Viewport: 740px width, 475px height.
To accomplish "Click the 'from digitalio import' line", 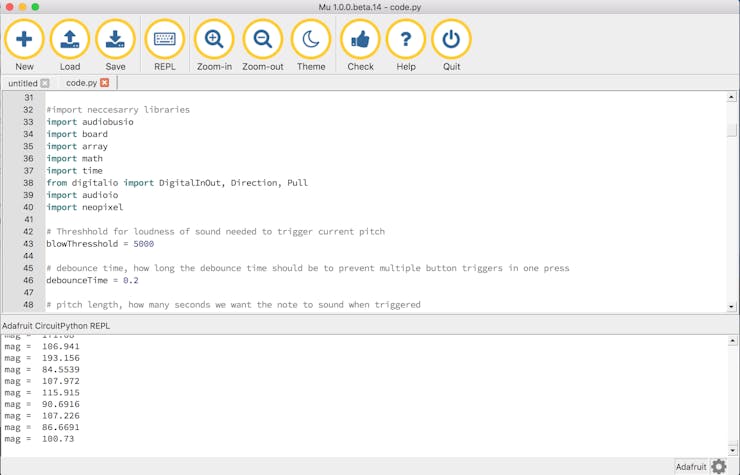I will point(177,183).
